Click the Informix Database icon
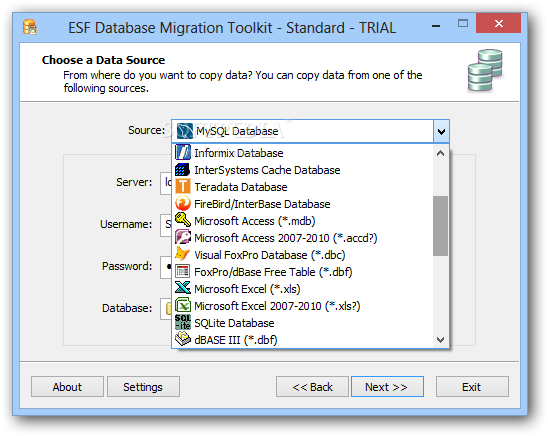The image size is (548, 436). 183,153
